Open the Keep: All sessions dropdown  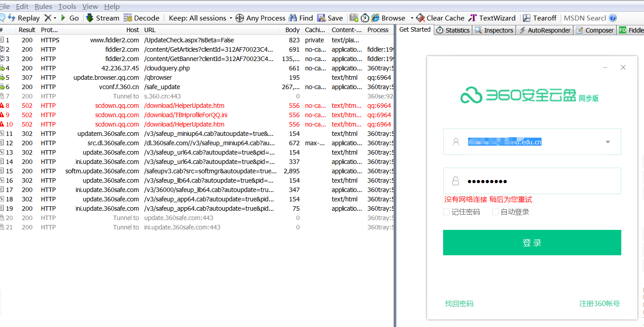tap(200, 18)
